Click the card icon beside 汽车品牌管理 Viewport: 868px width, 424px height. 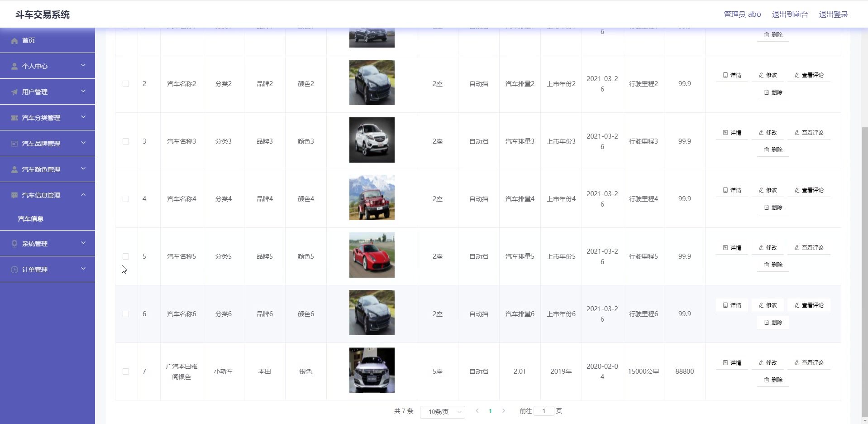click(14, 144)
